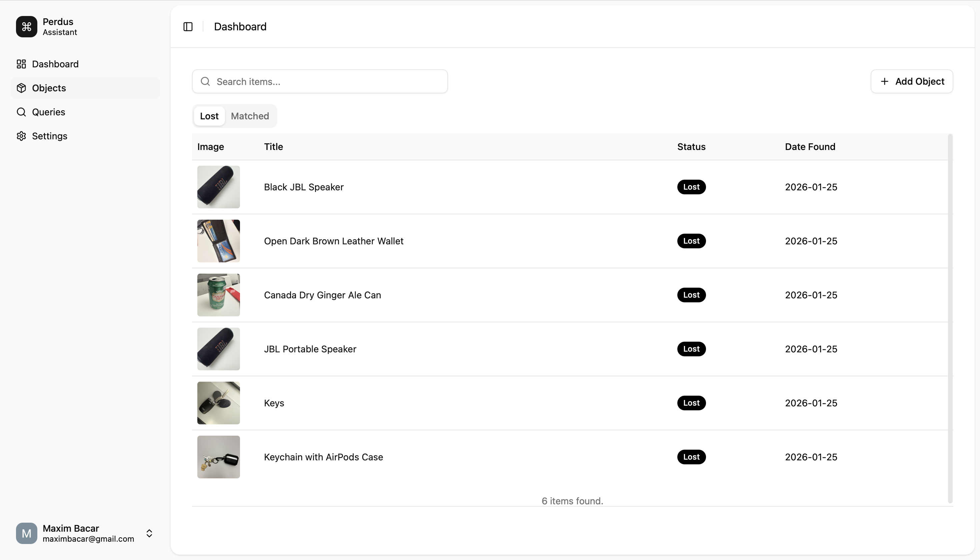Focus the Search items input field
The image size is (980, 560).
pos(327,82)
